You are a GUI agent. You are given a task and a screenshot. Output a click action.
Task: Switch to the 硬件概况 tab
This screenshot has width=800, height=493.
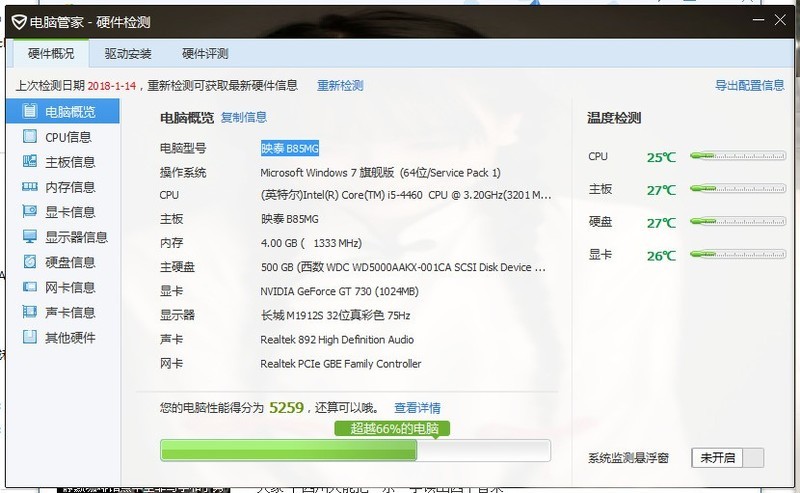51,53
